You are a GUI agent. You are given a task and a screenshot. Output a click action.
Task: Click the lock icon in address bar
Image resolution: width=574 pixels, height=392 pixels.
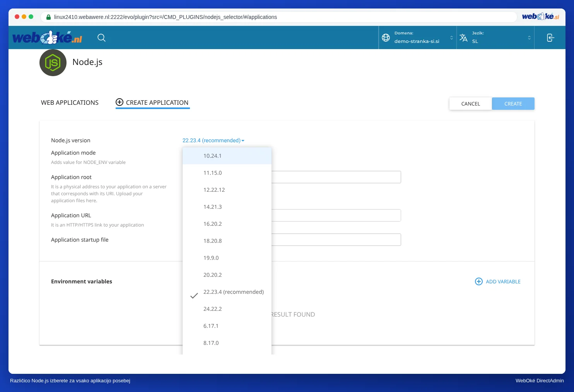pos(48,17)
